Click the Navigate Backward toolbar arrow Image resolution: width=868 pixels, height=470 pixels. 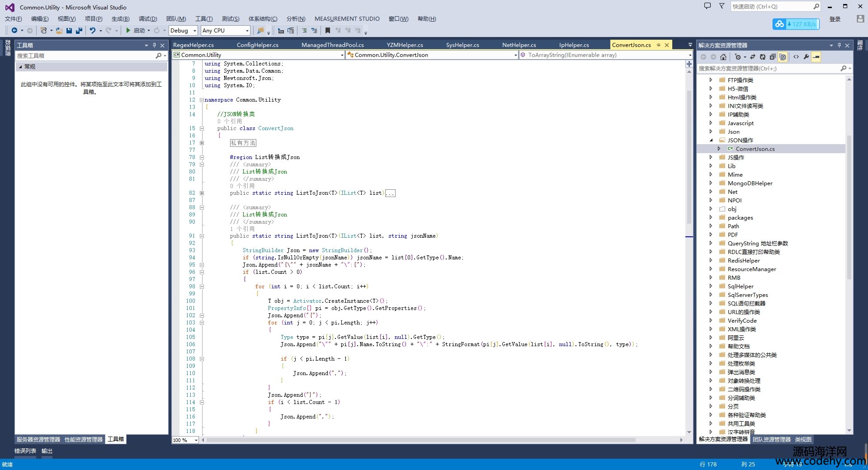[x=14, y=30]
